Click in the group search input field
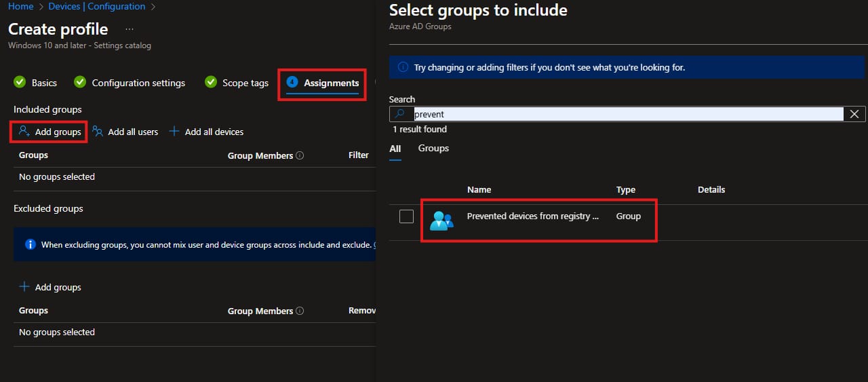Viewport: 868px width, 382px height. coord(627,114)
